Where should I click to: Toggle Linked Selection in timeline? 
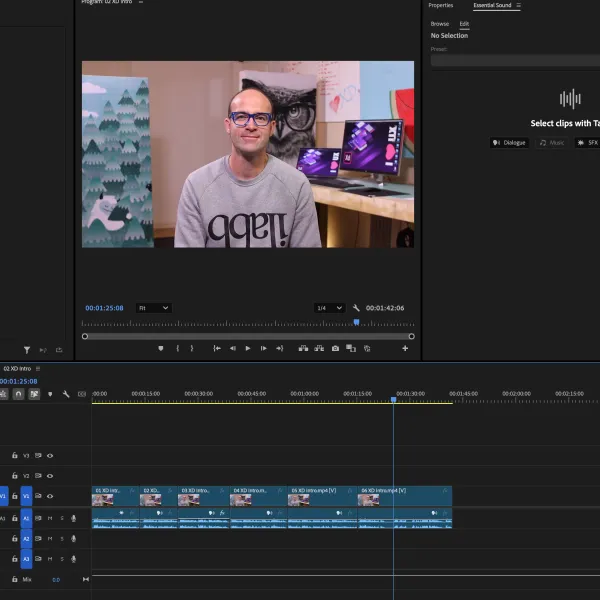pos(34,394)
